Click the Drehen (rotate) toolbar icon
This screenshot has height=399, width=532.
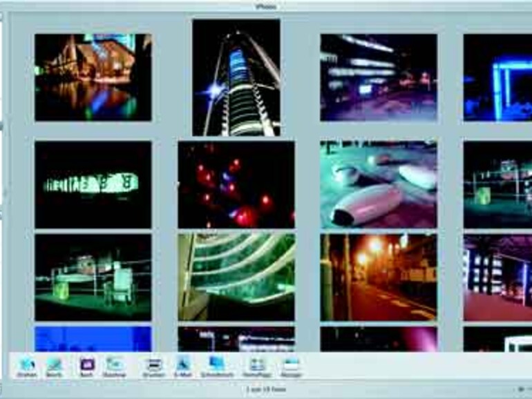[x=28, y=364]
